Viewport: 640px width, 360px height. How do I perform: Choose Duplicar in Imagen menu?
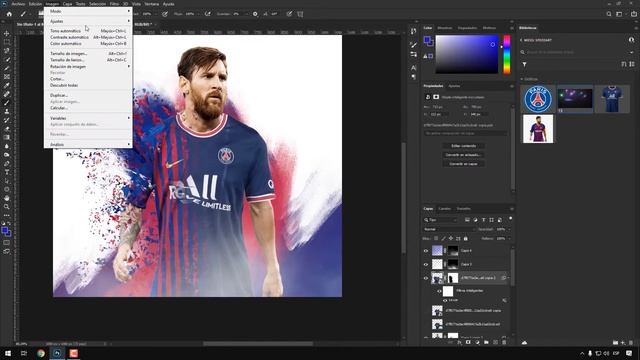coord(88,95)
